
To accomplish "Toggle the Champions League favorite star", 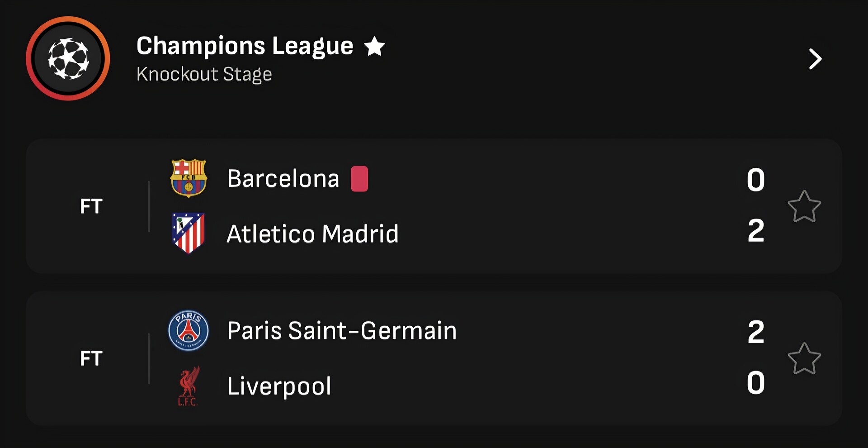I will [374, 46].
